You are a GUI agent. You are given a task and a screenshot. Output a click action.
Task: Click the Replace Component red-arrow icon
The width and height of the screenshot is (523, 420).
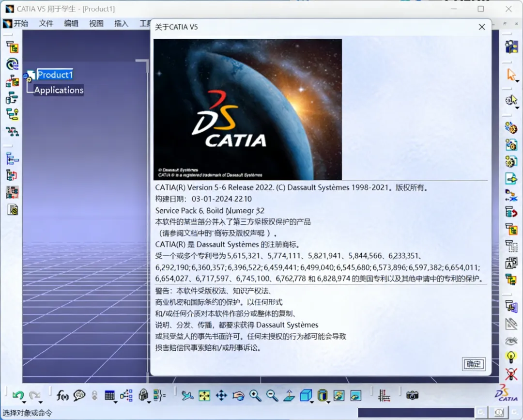point(511,212)
